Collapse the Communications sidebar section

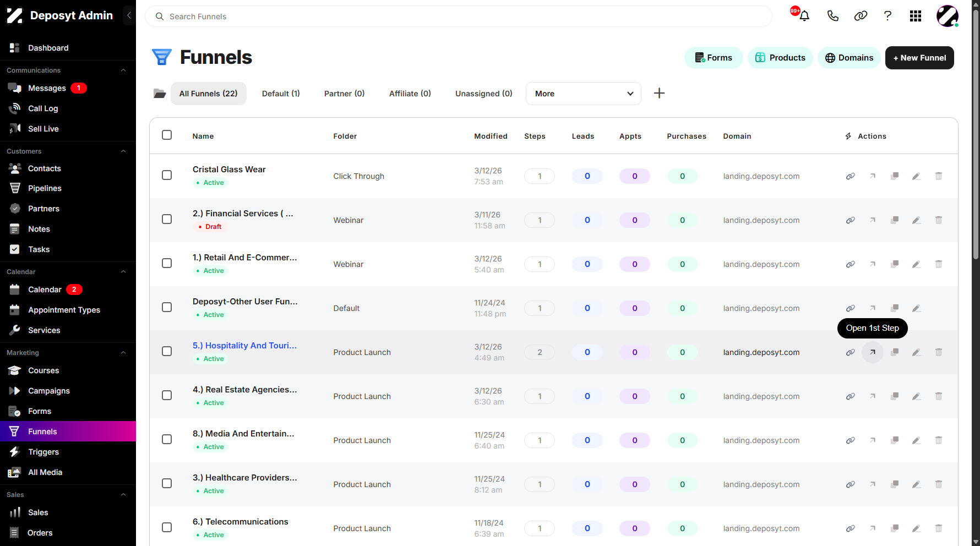[x=123, y=70]
